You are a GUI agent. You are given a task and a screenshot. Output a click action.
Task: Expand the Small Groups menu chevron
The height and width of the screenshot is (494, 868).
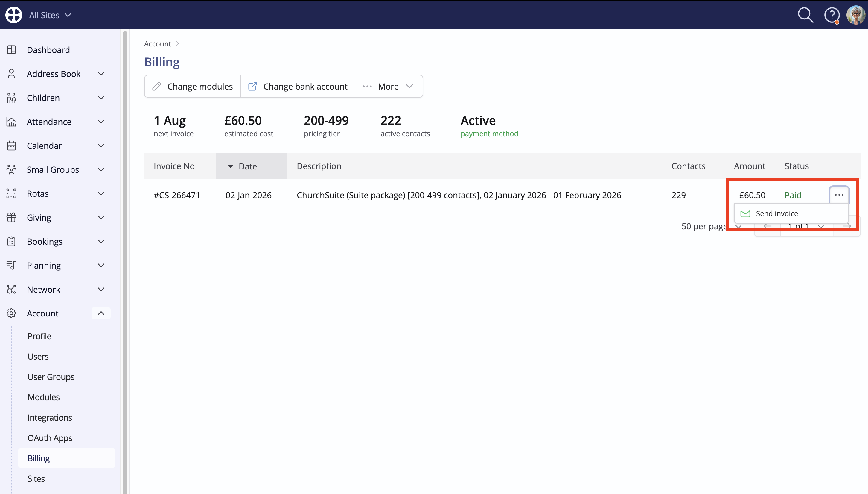tap(101, 170)
